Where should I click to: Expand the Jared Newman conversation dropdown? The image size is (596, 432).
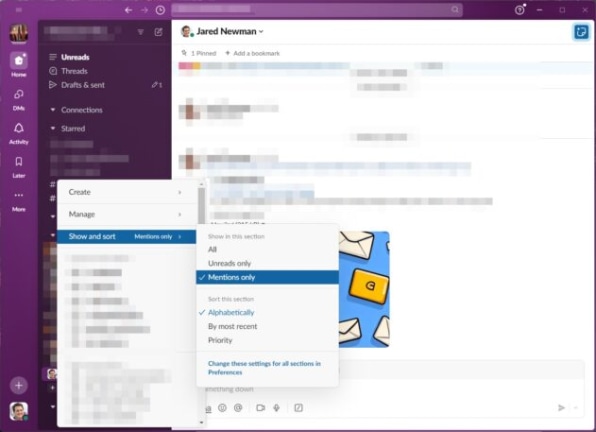(x=261, y=32)
